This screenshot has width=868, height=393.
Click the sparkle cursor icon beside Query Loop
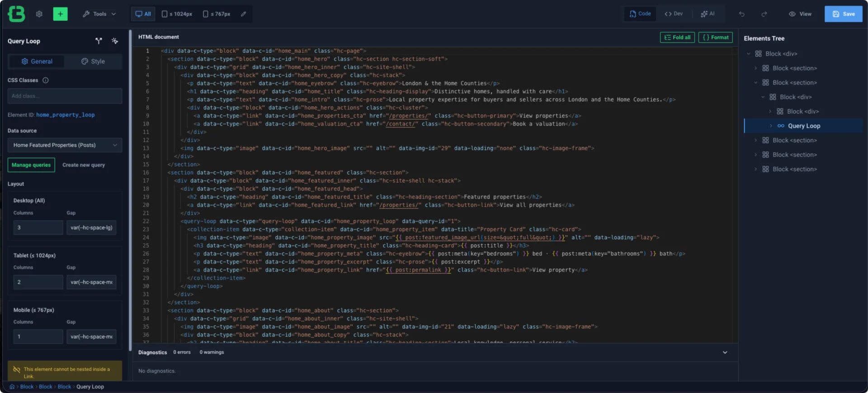pos(115,41)
